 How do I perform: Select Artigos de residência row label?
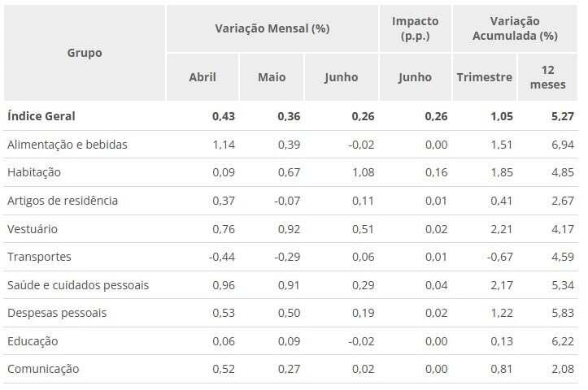point(62,201)
